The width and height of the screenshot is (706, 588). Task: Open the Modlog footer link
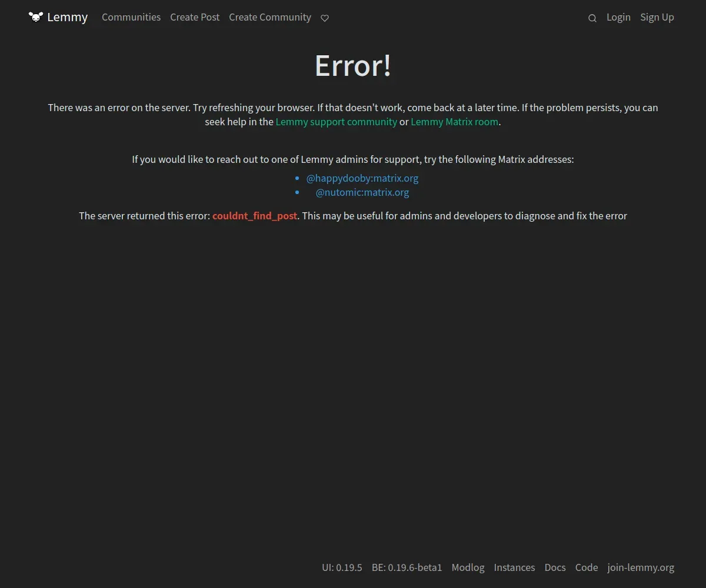point(468,567)
